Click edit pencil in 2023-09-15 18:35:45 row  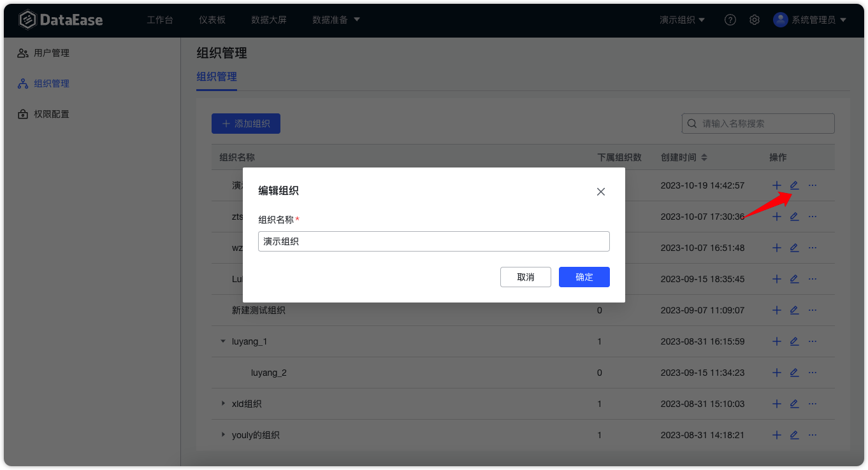pos(794,279)
